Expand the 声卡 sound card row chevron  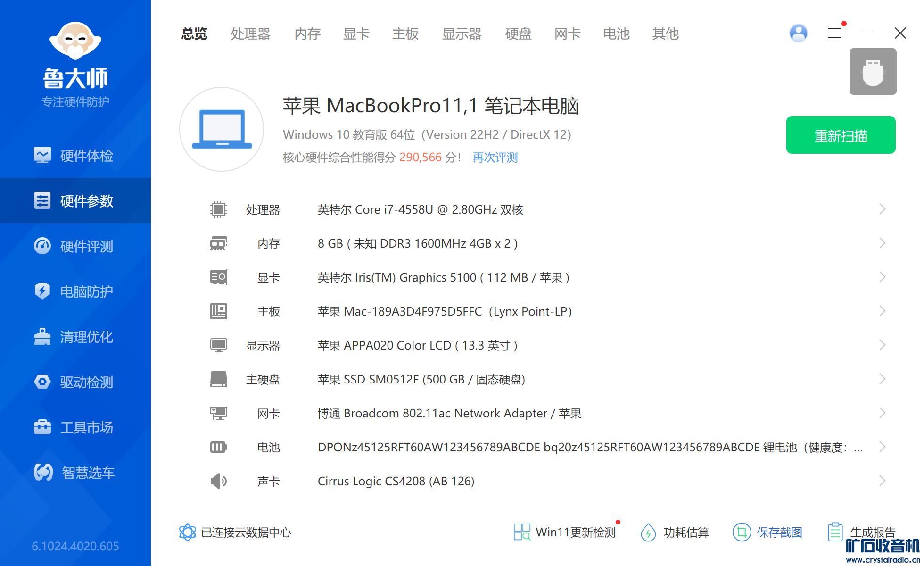tap(882, 481)
